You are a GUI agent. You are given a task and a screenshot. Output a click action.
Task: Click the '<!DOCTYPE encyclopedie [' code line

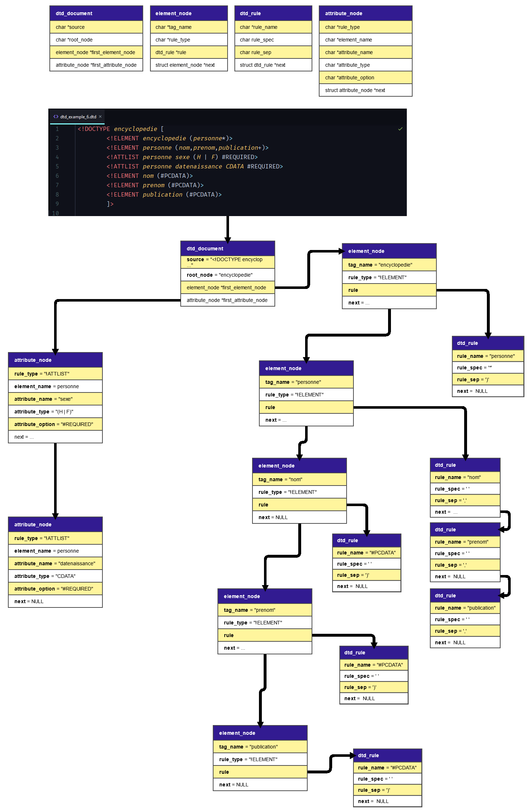(x=121, y=129)
